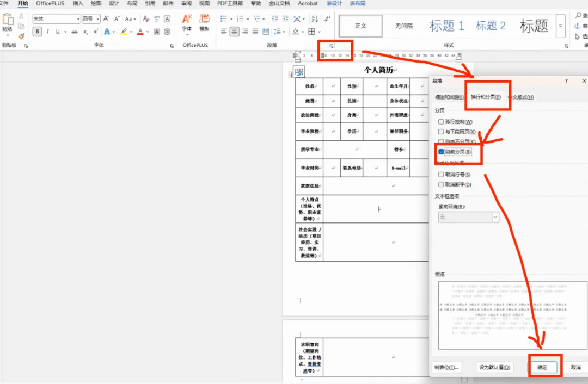The width and height of the screenshot is (588, 384).
Task: Expand the styles gallery
Action: [x=561, y=26]
